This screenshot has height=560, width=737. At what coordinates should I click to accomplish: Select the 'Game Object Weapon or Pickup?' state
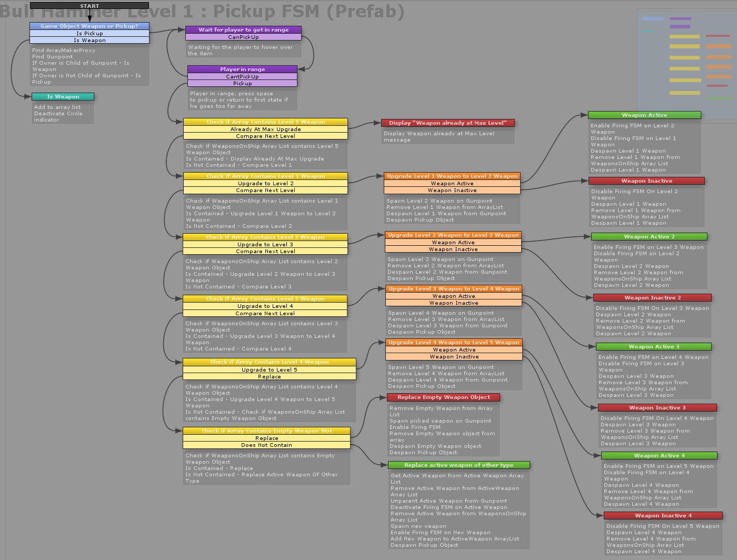[89, 26]
